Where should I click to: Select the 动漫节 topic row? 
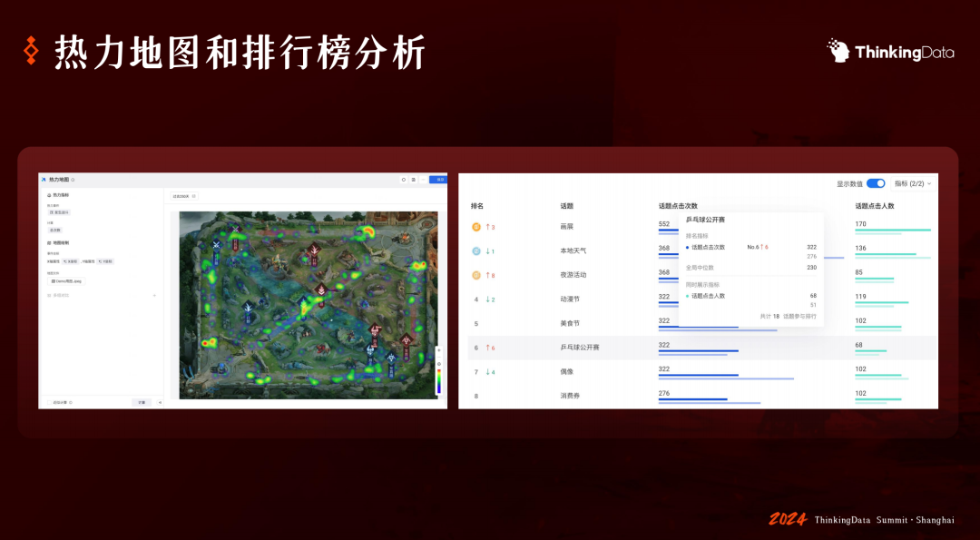(702, 299)
